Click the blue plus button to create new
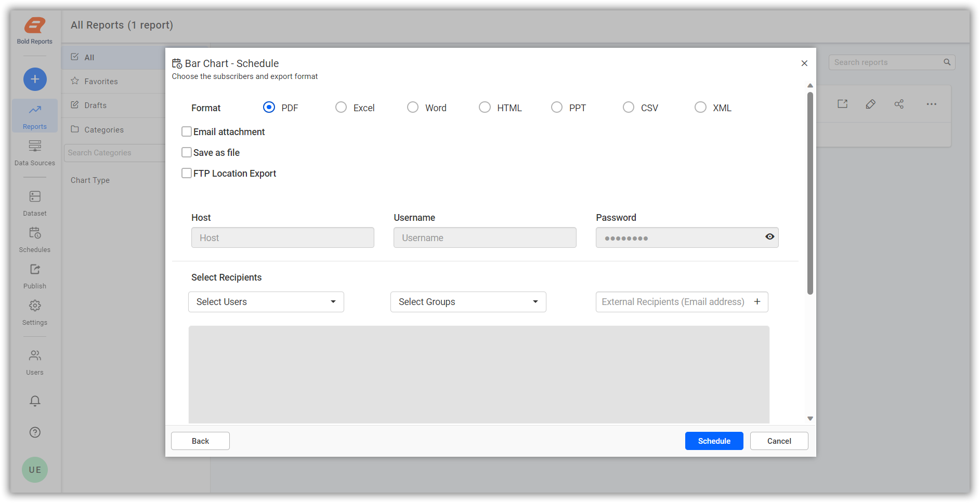Image resolution: width=980 pixels, height=503 pixels. point(34,79)
